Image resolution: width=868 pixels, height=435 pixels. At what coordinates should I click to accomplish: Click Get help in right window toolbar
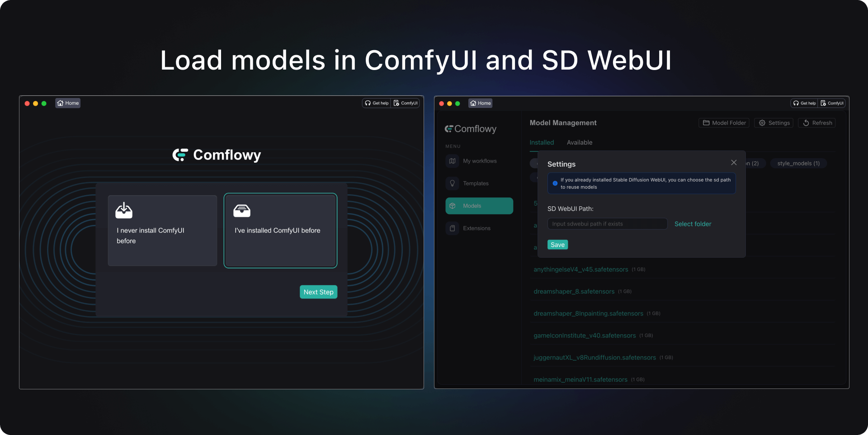[805, 103]
